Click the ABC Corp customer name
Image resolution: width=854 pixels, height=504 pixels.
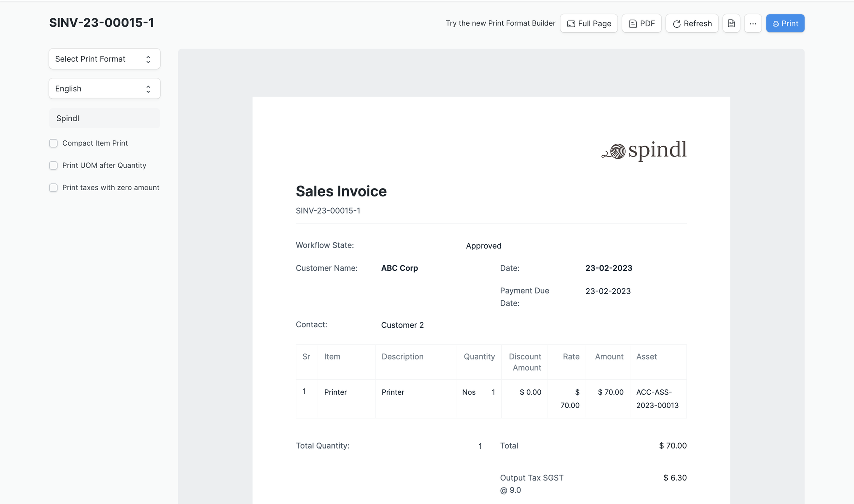[x=399, y=268]
